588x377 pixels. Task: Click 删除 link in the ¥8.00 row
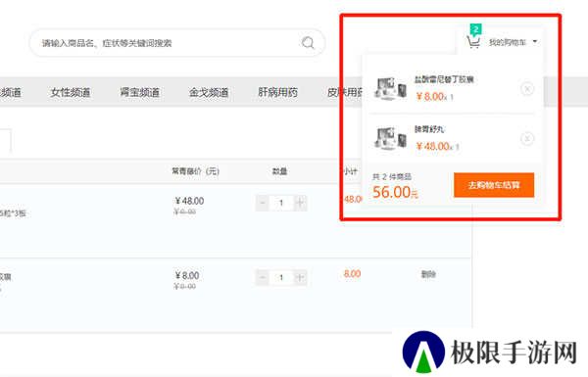tap(428, 274)
